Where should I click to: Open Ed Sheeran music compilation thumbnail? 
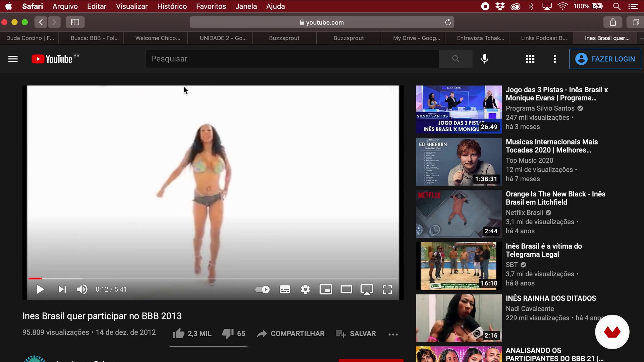(459, 162)
